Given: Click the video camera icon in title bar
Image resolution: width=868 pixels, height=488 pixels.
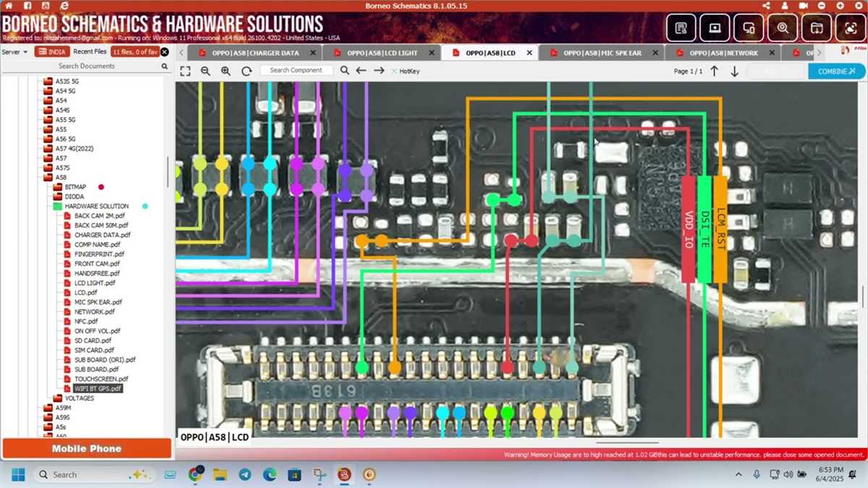Looking at the screenshot, I should pos(804,5).
